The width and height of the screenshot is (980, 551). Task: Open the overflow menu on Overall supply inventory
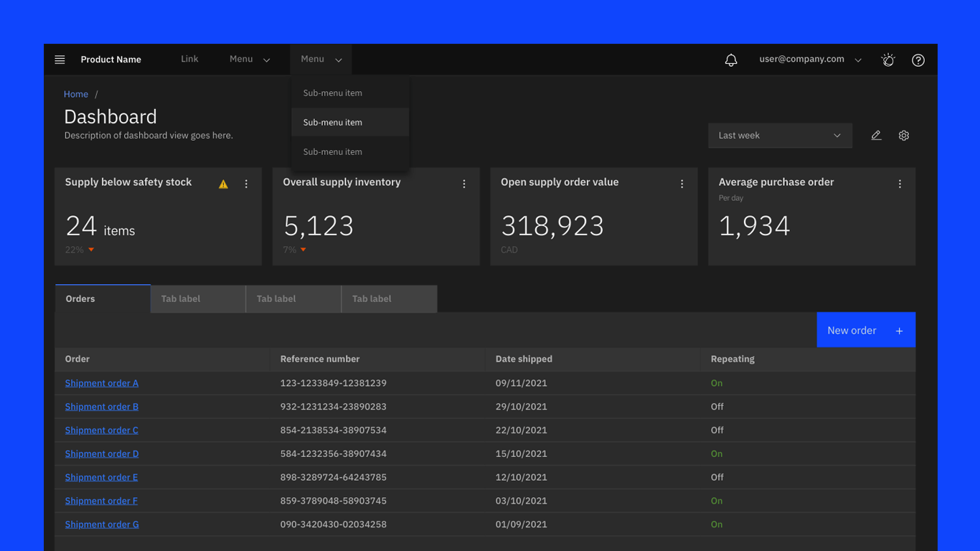tap(464, 183)
